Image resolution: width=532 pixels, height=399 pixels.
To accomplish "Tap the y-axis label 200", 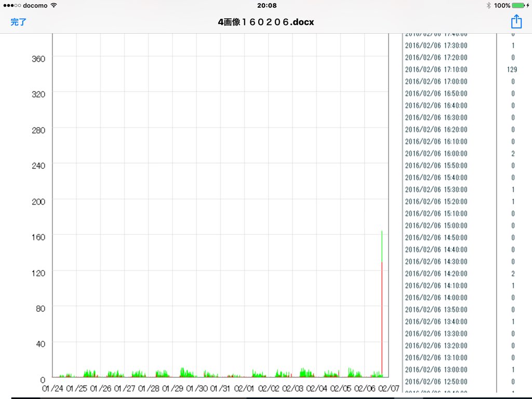I will click(38, 202).
